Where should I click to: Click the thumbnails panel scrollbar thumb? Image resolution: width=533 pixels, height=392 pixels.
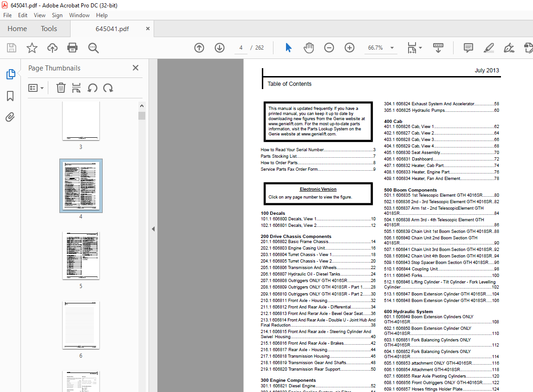pyautogui.click(x=142, y=116)
